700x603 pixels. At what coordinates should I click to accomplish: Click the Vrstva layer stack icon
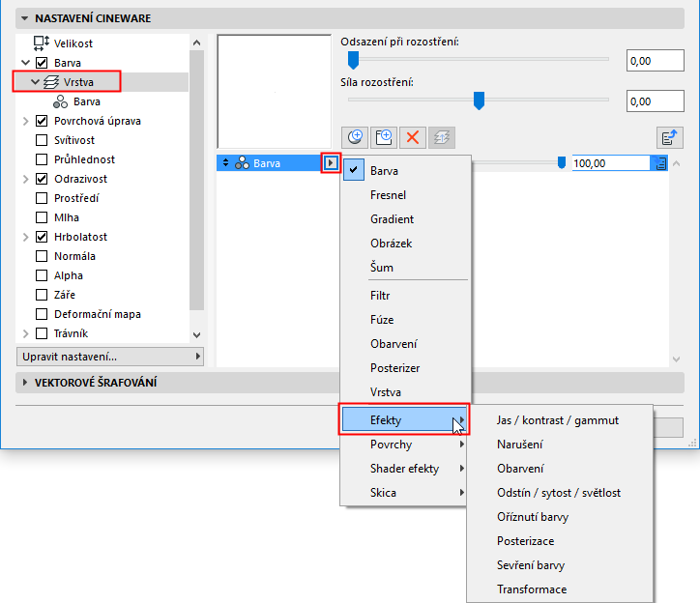pyautogui.click(x=51, y=82)
